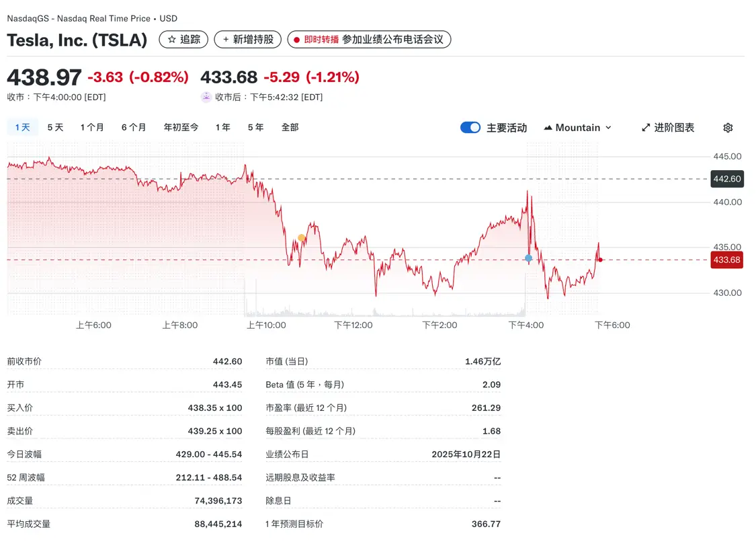Open chart settings via the gear icon
Viewport: 756px width, 548px height.
click(x=728, y=128)
